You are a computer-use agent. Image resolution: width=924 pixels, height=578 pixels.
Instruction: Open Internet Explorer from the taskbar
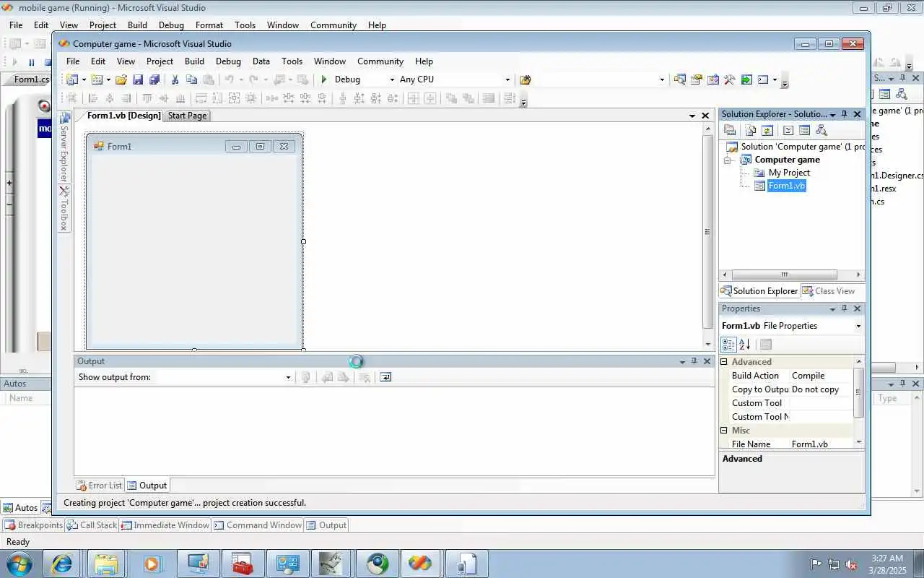click(62, 563)
